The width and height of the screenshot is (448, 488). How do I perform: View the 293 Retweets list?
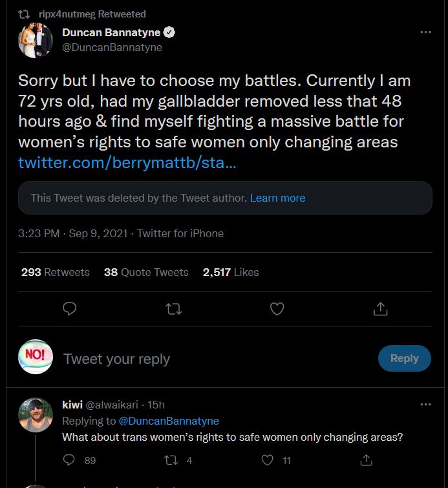(x=55, y=272)
